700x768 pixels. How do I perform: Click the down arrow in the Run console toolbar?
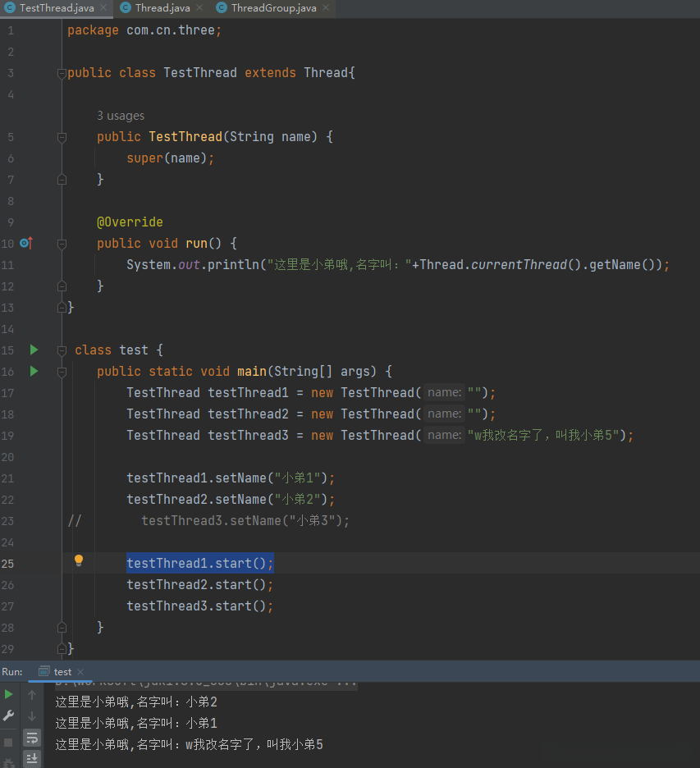pyautogui.click(x=32, y=716)
